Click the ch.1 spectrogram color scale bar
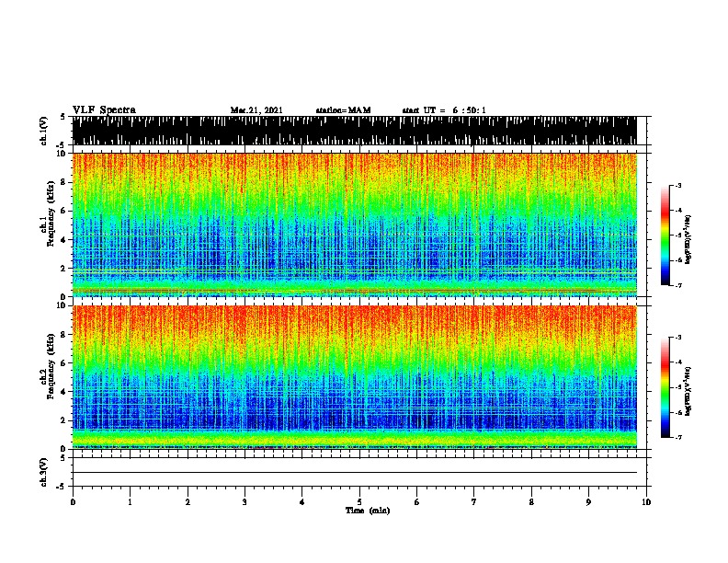This screenshot has height=563, width=728. 665,236
